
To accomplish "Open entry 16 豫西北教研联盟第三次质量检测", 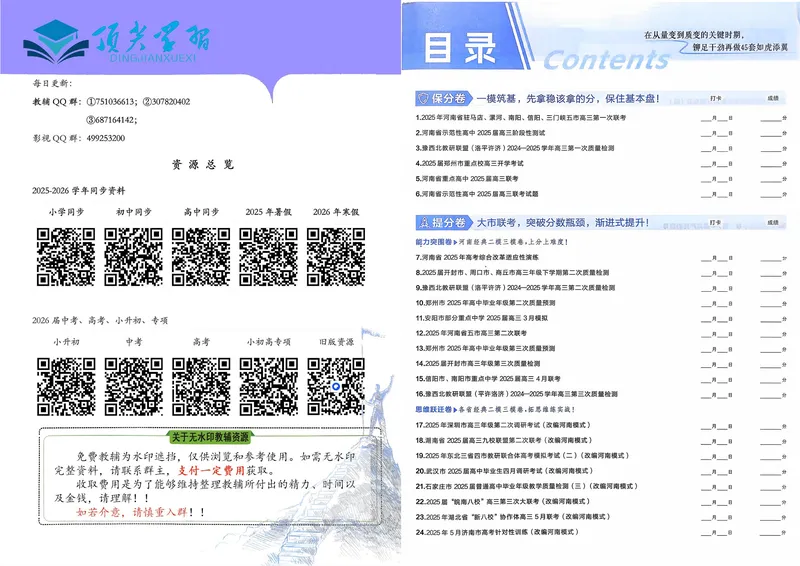I will tap(517, 394).
